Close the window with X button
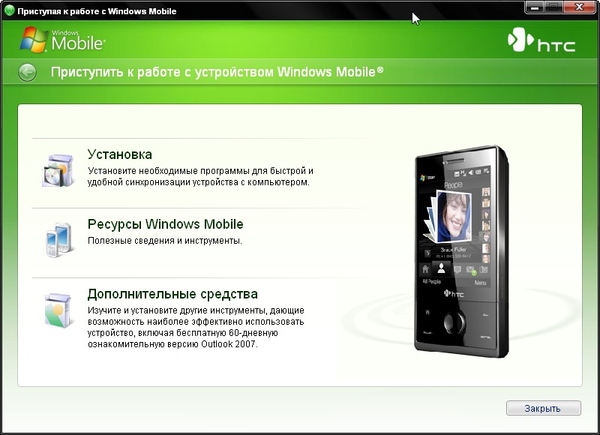The image size is (600, 435). pos(580,7)
